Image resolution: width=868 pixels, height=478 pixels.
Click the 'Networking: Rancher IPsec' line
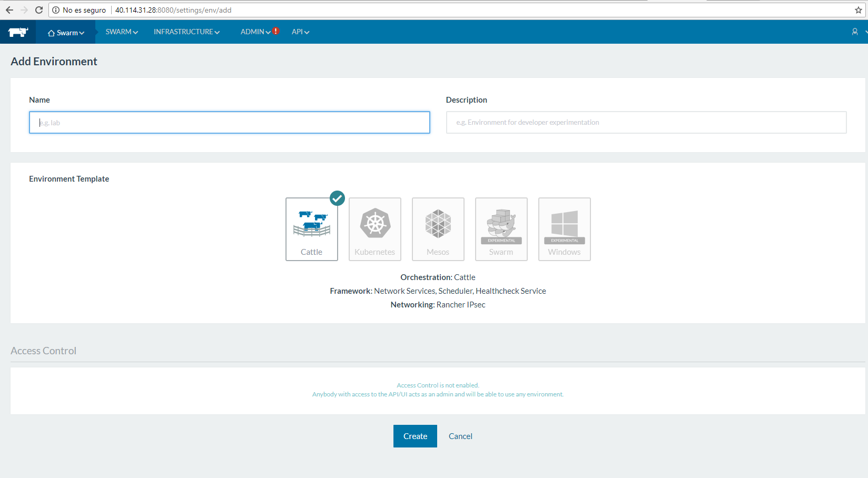(438, 304)
